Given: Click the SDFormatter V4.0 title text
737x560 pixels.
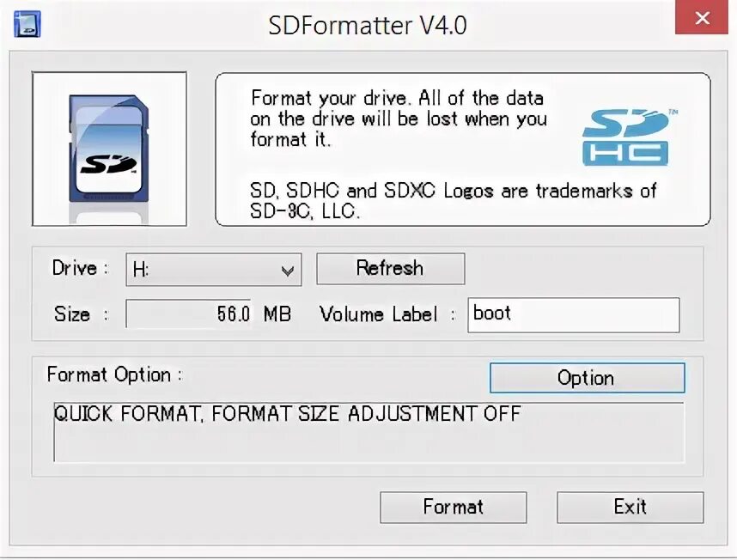Looking at the screenshot, I should point(368,26).
